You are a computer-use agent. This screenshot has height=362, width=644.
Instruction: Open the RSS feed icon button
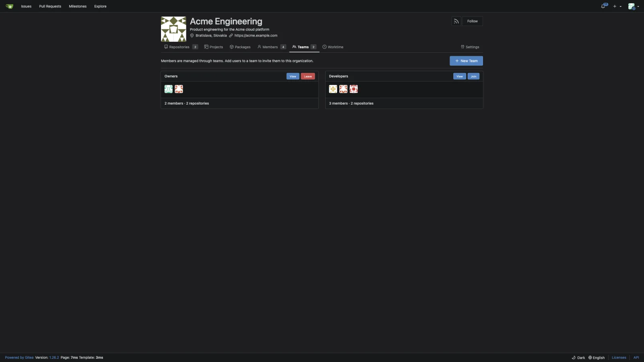click(x=456, y=21)
